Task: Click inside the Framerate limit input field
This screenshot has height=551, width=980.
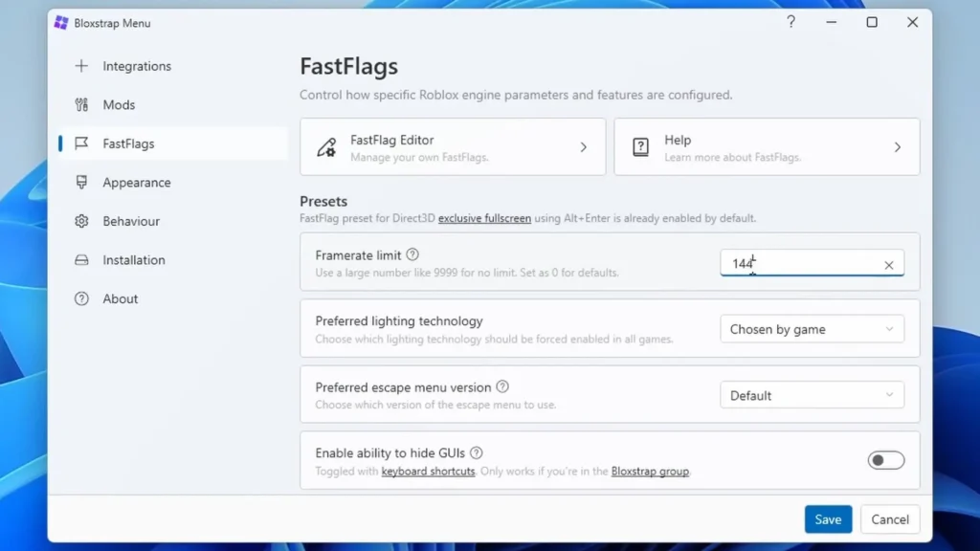Action: [800, 264]
